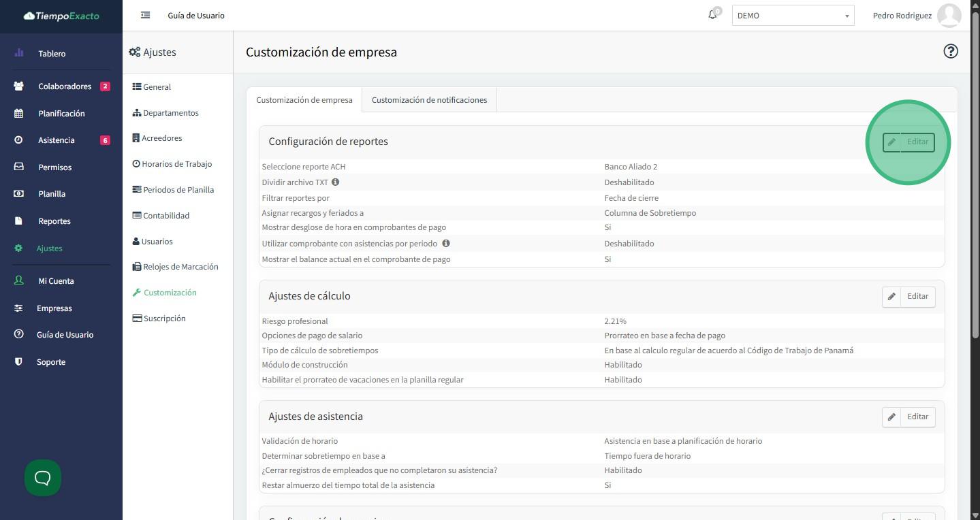Open Asistencia section
This screenshot has width=980, height=520.
point(57,140)
